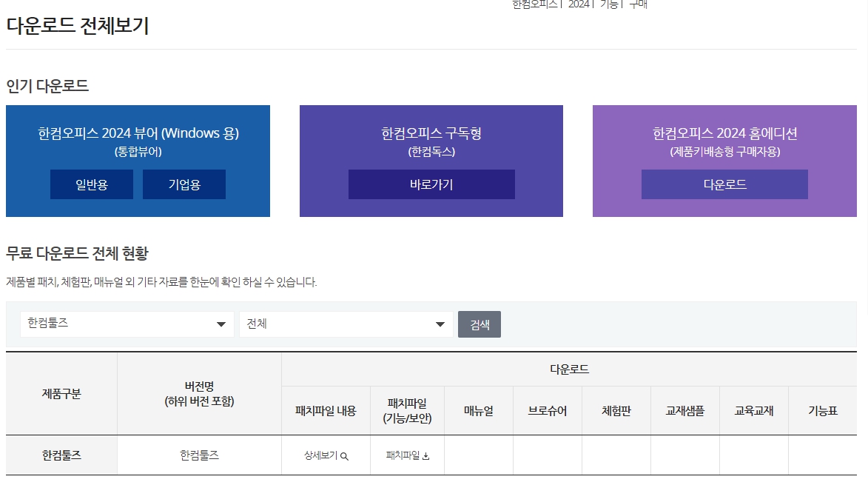This screenshot has width=868, height=485.
Task: Click the download arrow icon beside 패치파일
Action: tap(425, 456)
